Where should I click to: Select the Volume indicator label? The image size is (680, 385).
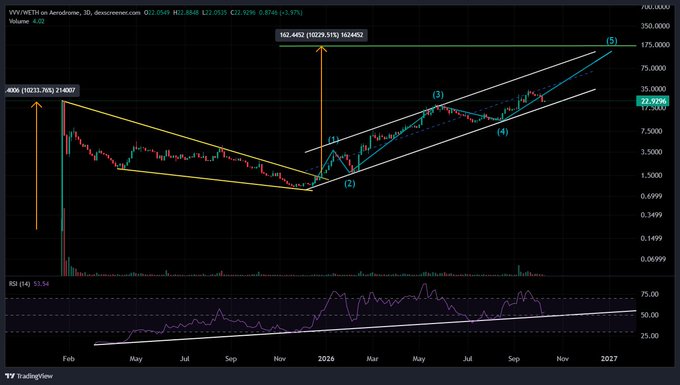pyautogui.click(x=19, y=21)
